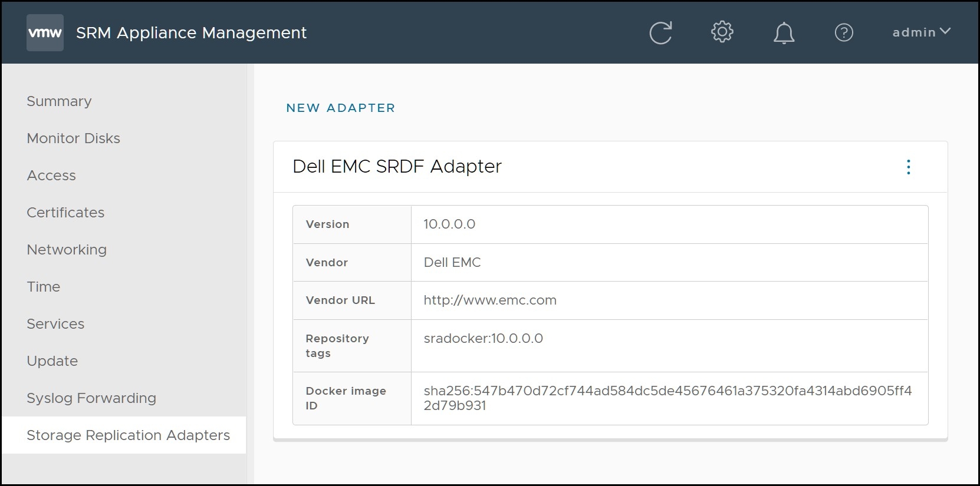
Task: Click the Vendor URL row label
Action: pyautogui.click(x=340, y=300)
